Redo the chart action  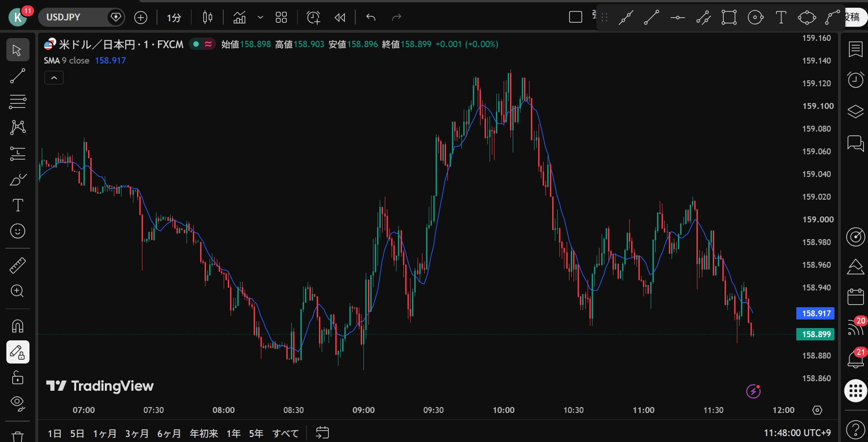(x=397, y=17)
